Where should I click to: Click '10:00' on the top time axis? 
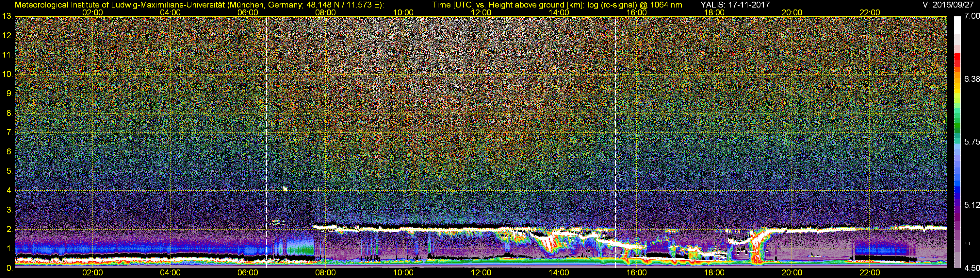pyautogui.click(x=403, y=12)
